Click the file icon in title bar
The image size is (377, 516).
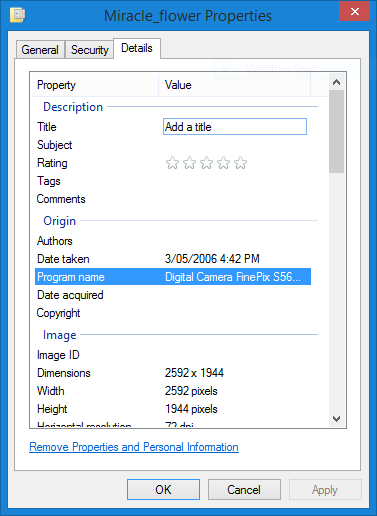pyautogui.click(x=18, y=15)
